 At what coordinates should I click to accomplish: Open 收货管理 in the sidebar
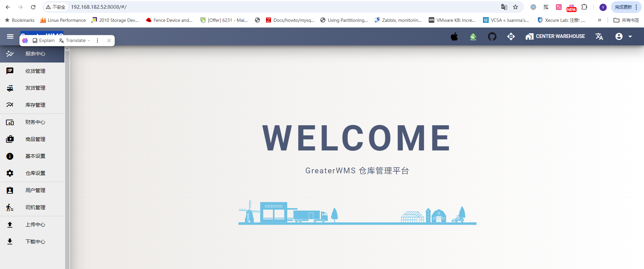pyautogui.click(x=32, y=71)
